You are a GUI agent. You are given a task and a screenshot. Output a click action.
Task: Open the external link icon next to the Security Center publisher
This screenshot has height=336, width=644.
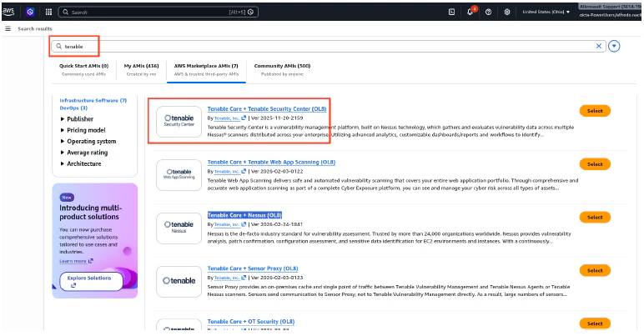pos(244,118)
